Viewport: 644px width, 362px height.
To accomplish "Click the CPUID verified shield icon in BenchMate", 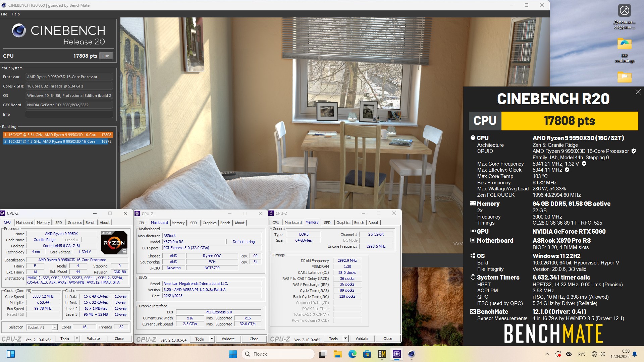I will click(x=634, y=151).
